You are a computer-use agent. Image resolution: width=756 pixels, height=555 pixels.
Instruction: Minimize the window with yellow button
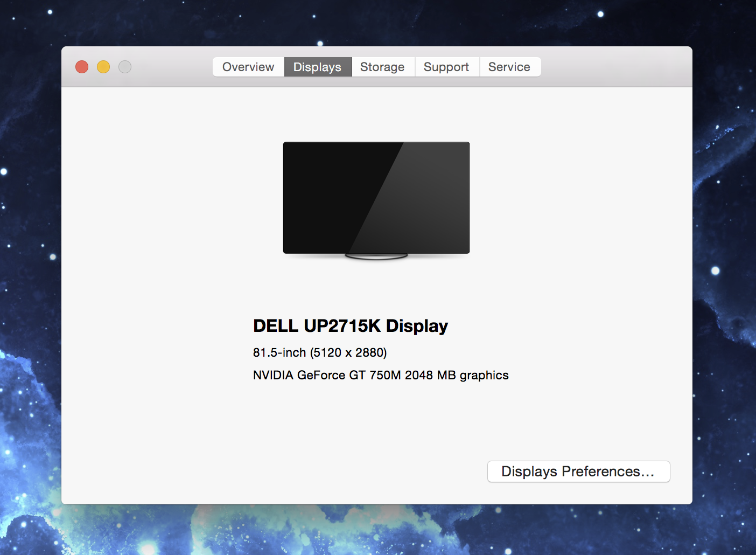[x=103, y=67]
